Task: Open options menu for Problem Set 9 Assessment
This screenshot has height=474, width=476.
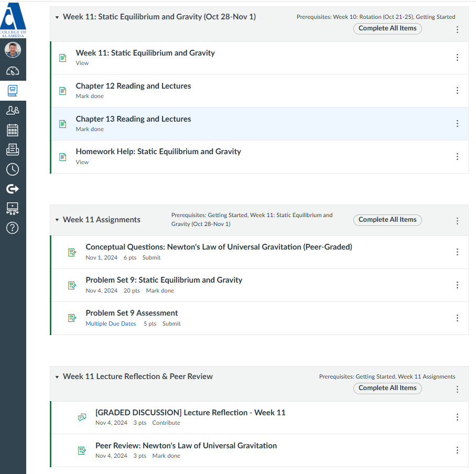Action: [457, 318]
